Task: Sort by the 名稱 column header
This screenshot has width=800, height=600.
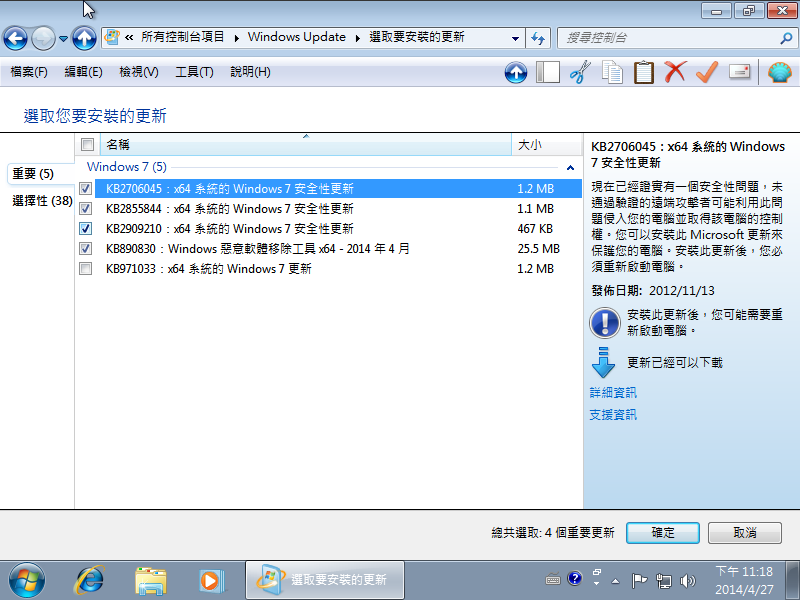Action: pos(306,145)
